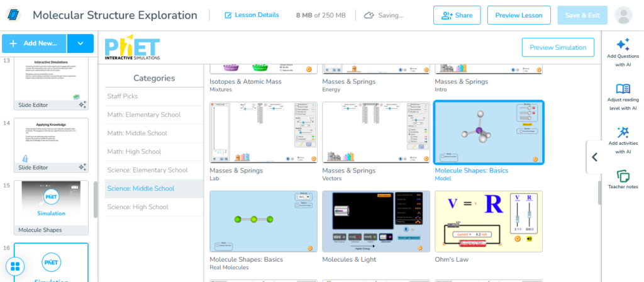Click simulation list vertical scrollbar
644x282 pixels.
click(599, 193)
